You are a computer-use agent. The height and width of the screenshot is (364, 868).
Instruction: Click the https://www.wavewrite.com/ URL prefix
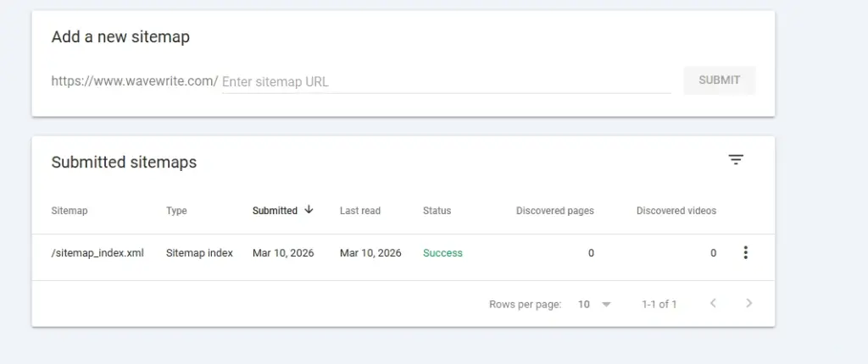pyautogui.click(x=135, y=81)
